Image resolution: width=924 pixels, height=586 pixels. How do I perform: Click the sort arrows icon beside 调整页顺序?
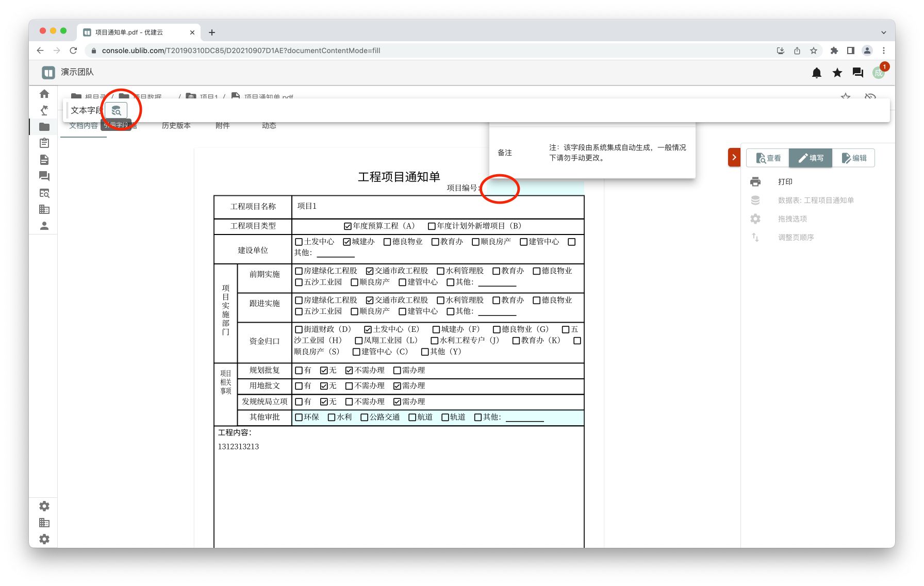click(755, 237)
